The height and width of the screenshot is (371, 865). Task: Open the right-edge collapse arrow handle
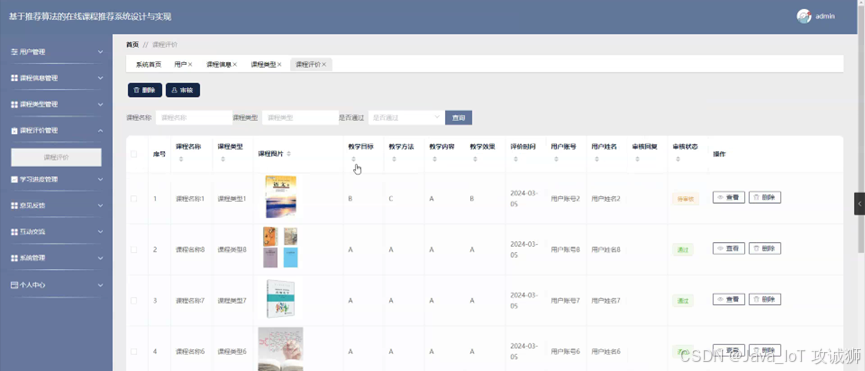[x=859, y=203]
